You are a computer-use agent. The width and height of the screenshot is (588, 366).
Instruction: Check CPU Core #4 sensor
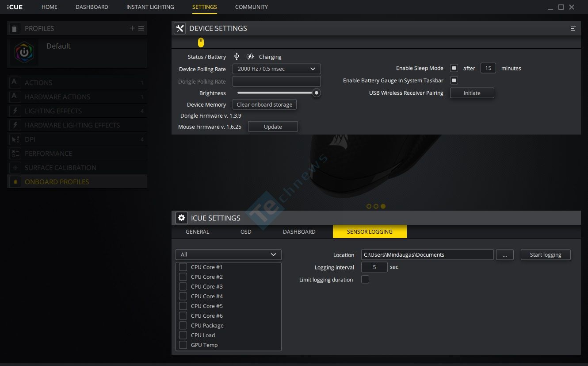(x=183, y=296)
